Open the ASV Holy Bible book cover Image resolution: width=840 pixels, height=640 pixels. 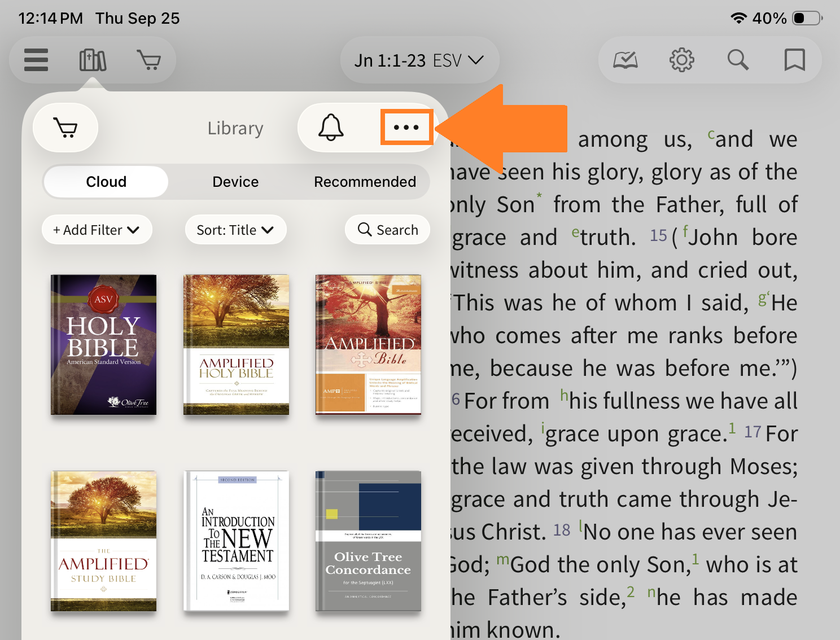pos(104,345)
